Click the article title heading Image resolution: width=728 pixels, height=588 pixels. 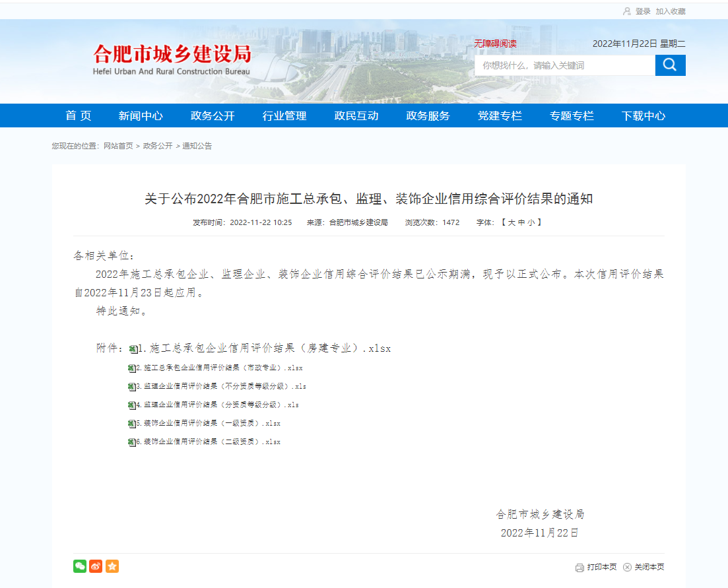[x=369, y=199]
